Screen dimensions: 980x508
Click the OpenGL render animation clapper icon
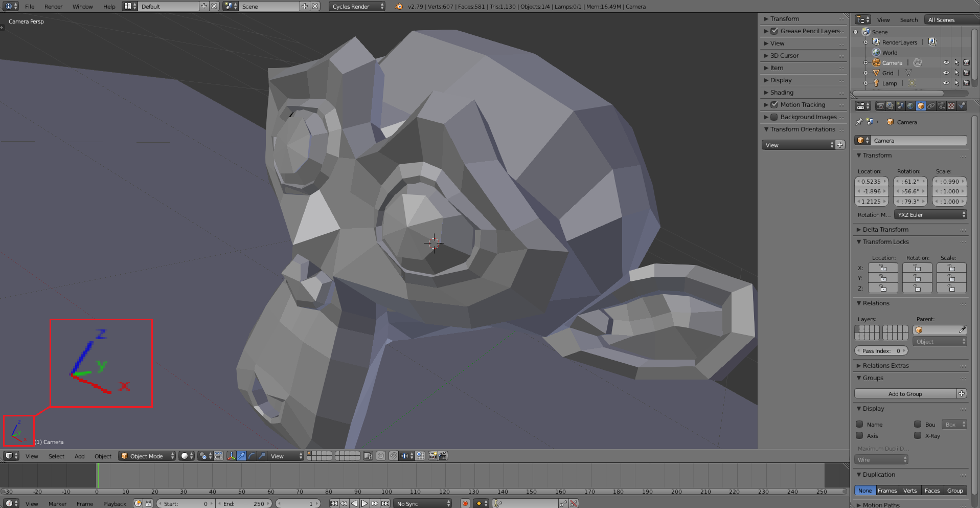click(443, 456)
